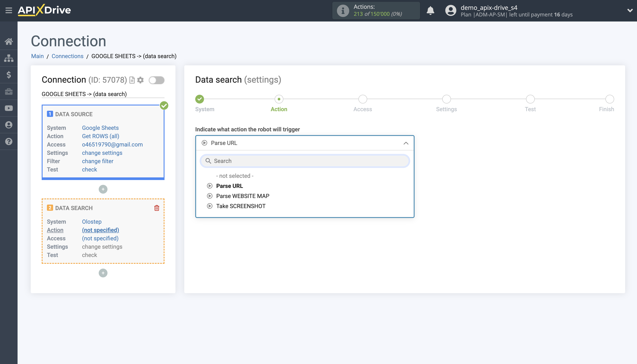The height and width of the screenshot is (364, 637).
Task: Open the hamburger navigation menu
Action: click(9, 10)
